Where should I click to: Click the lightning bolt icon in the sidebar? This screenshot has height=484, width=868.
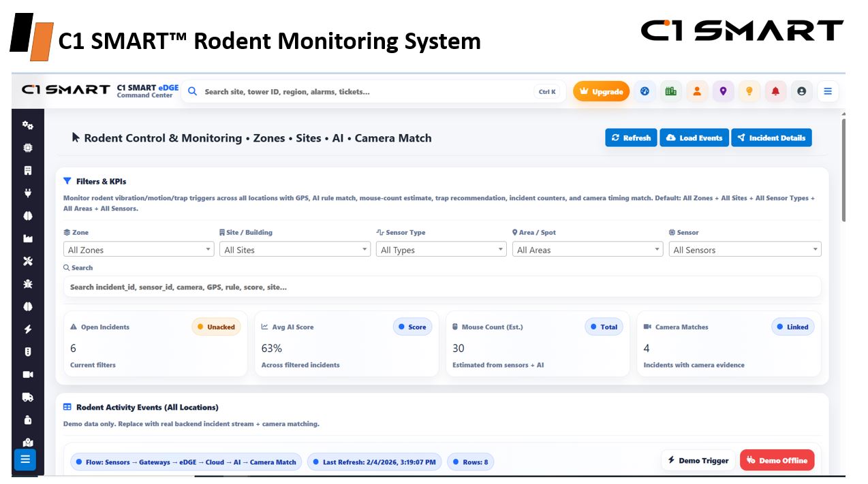click(25, 330)
